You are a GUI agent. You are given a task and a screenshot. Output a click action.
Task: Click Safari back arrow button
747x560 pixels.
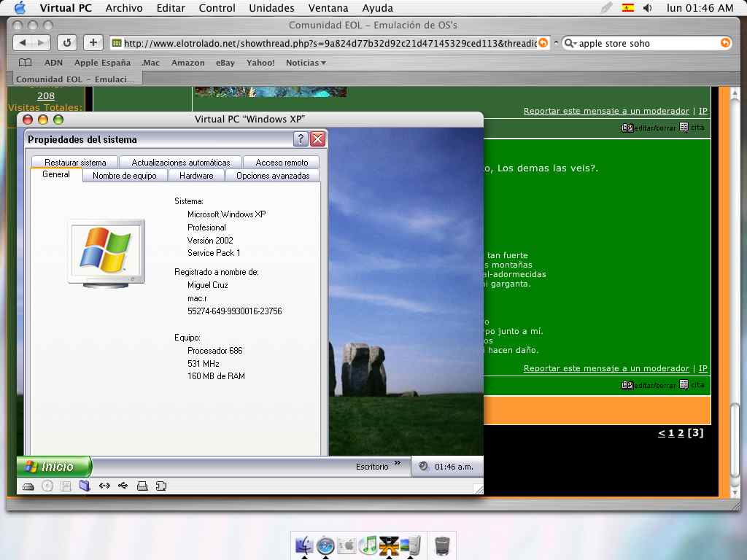22,43
